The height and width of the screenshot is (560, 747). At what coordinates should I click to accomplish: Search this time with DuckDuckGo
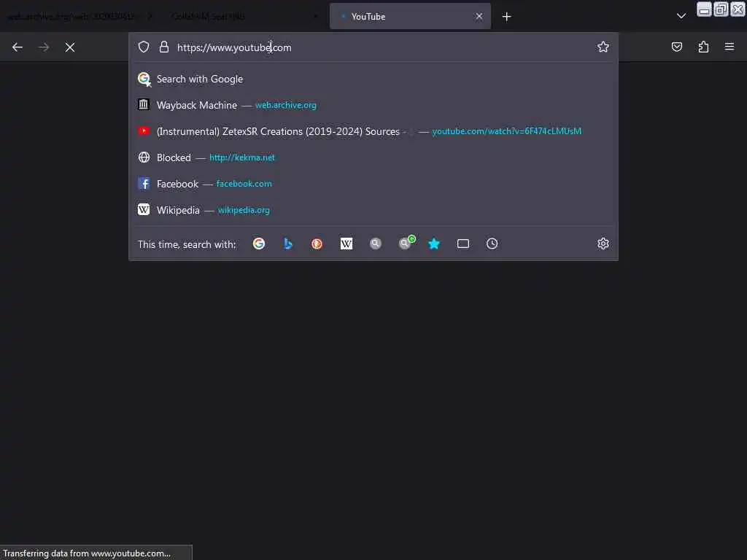317,244
